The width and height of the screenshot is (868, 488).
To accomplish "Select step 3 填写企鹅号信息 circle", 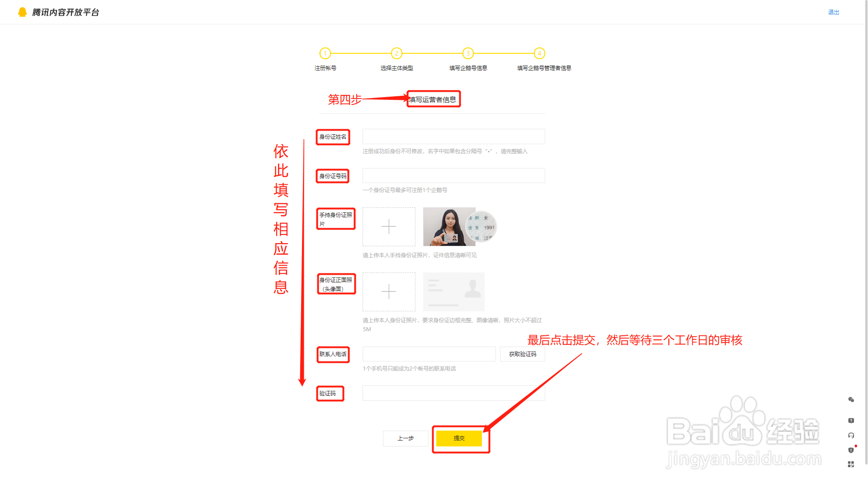I will pos(468,53).
